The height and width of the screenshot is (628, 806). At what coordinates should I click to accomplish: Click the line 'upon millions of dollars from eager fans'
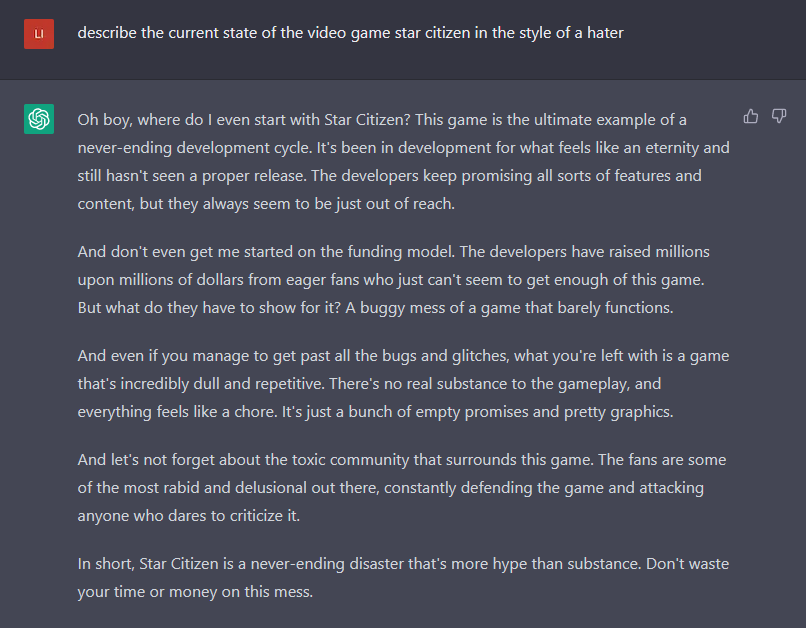pyautogui.click(x=391, y=280)
